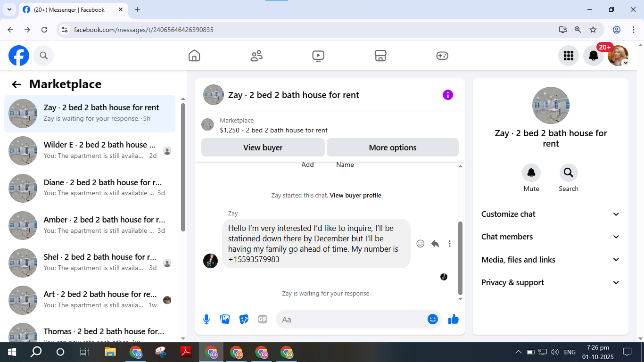The height and width of the screenshot is (362, 644).
Task: Open the browser zoom magnifier icon
Action: [578, 30]
